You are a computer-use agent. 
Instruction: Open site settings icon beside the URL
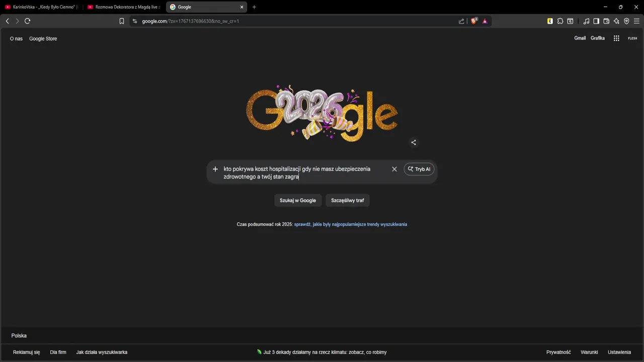coord(134,21)
